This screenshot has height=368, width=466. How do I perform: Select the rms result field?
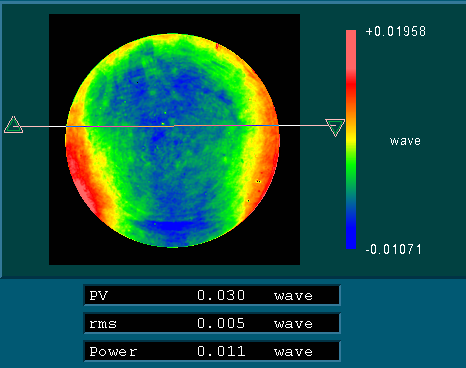(212, 323)
